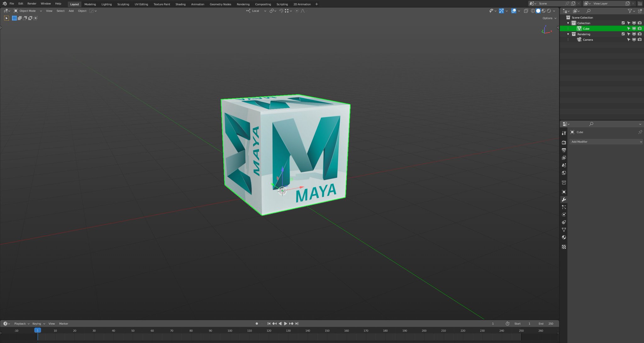Open the Object Constraints properties tab
This screenshot has height=343, width=644.
pos(564,222)
